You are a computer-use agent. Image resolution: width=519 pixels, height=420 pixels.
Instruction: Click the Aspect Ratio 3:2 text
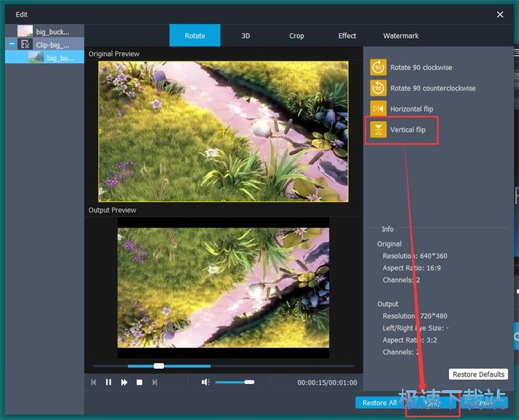(x=410, y=340)
